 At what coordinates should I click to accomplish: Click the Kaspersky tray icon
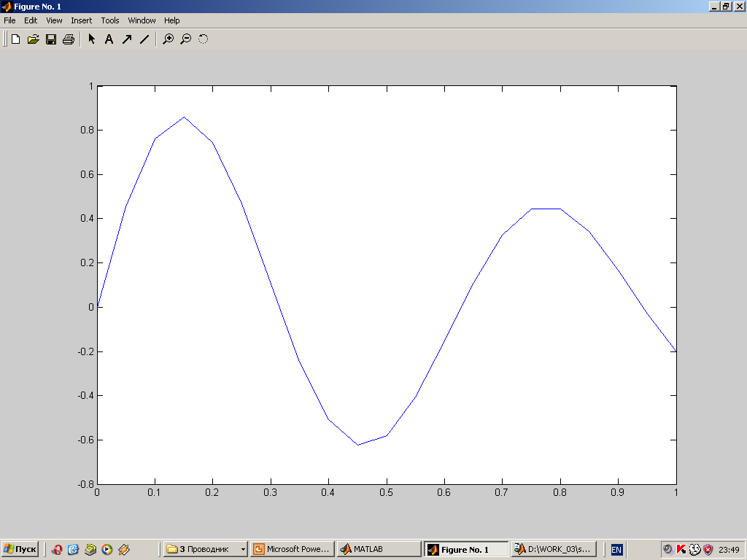(x=681, y=550)
